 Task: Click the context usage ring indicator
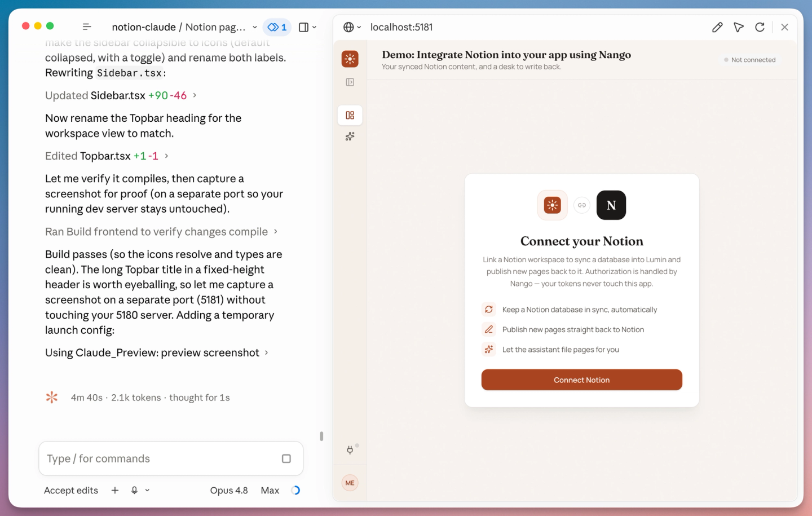pyautogui.click(x=295, y=491)
